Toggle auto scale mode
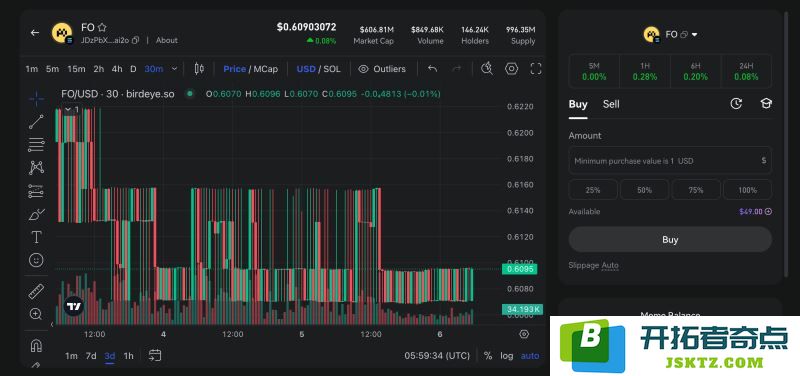This screenshot has width=800, height=376. 530,356
